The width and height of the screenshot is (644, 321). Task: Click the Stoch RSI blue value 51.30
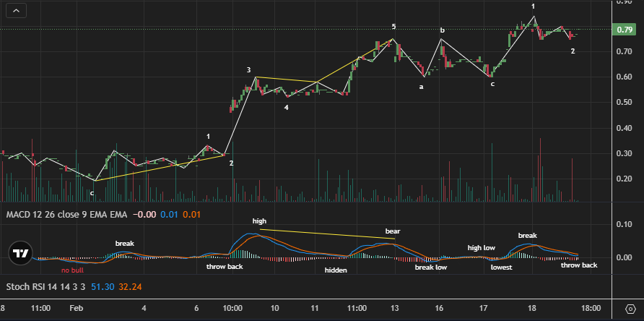[103, 287]
